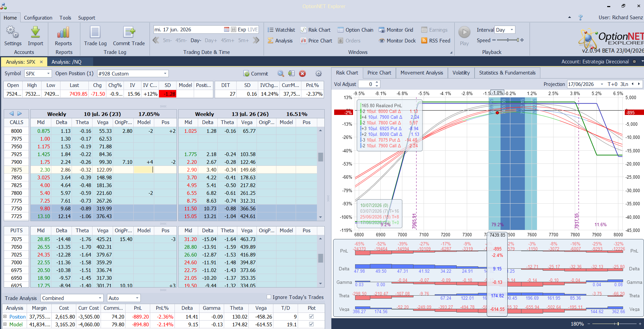Open the analysis gear settings icon
The image size is (644, 329).
pyautogui.click(x=318, y=73)
